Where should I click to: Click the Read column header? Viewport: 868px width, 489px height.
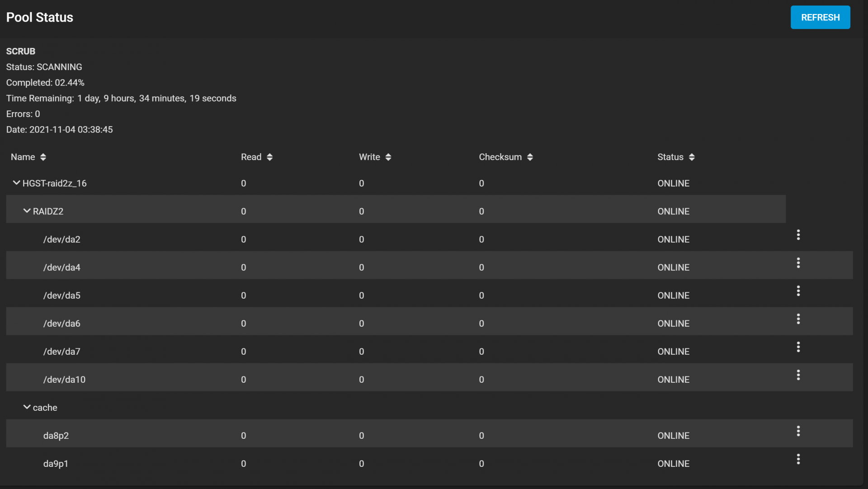251,157
